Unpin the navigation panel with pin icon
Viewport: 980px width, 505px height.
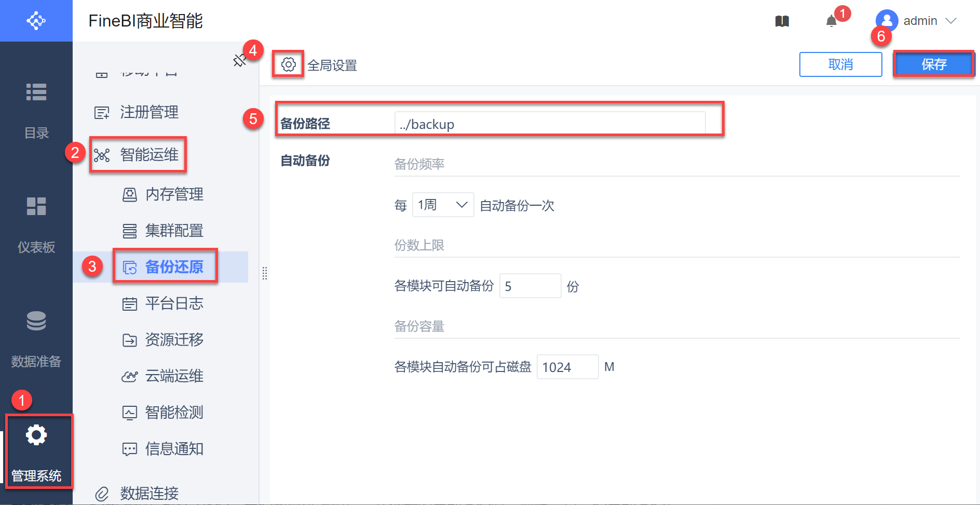(239, 60)
